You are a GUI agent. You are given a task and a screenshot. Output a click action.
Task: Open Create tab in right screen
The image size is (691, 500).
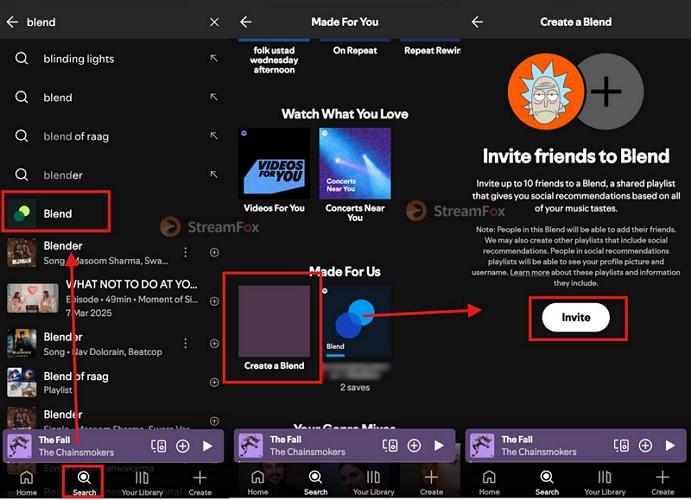(x=663, y=482)
